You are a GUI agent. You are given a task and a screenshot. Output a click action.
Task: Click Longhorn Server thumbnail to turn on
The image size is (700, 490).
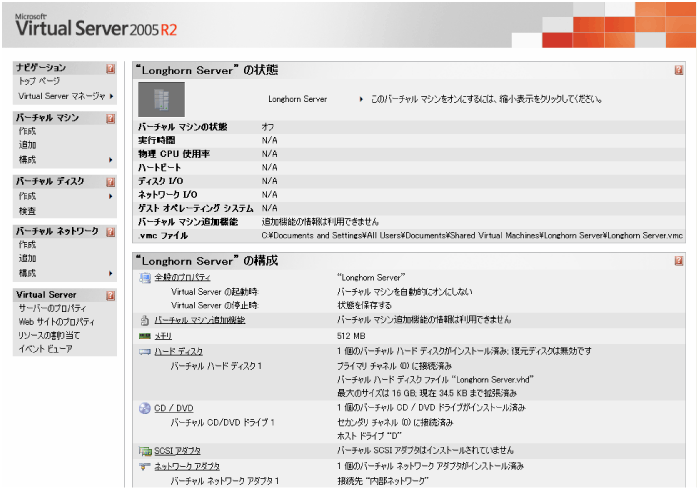coord(161,99)
